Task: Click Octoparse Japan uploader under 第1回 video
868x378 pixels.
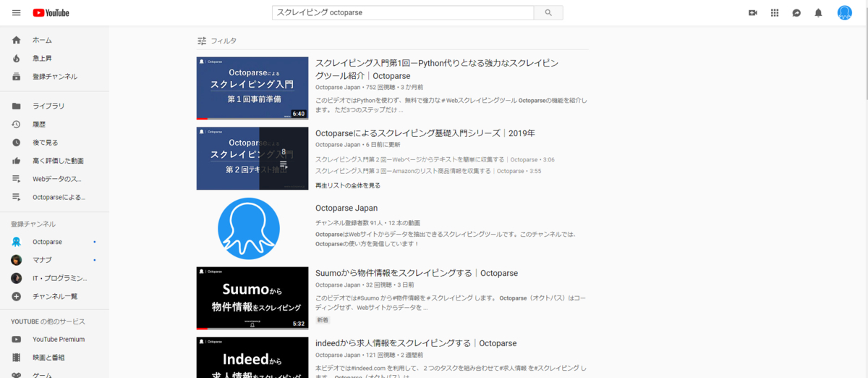Action: pyautogui.click(x=338, y=87)
